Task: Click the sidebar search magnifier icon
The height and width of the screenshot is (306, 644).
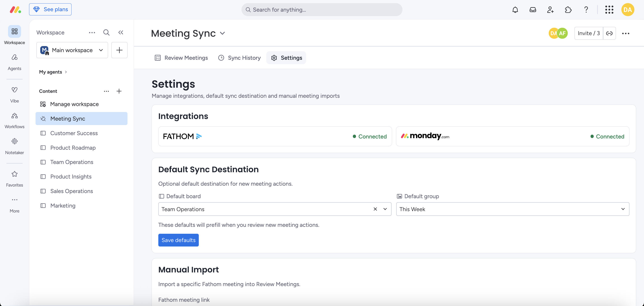Action: point(106,32)
